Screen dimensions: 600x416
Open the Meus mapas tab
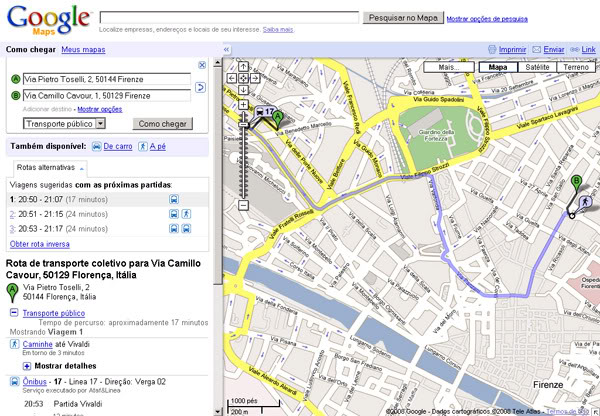tap(83, 50)
